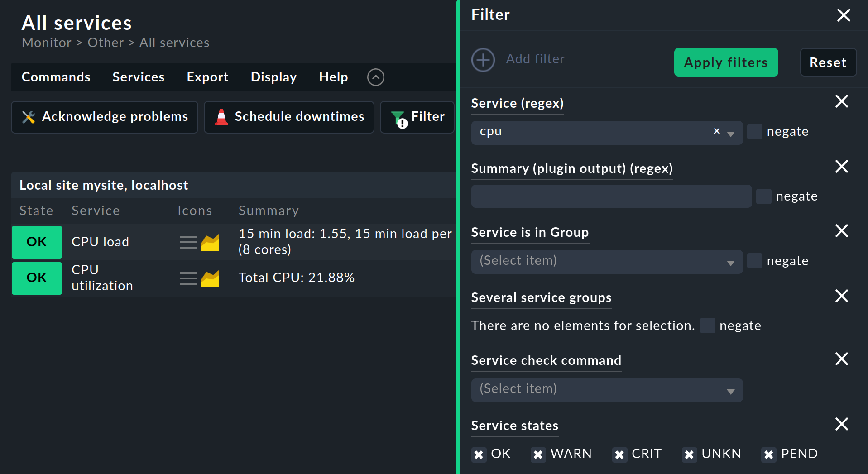
Task: Remove the Service (regex) filter
Action: [841, 101]
